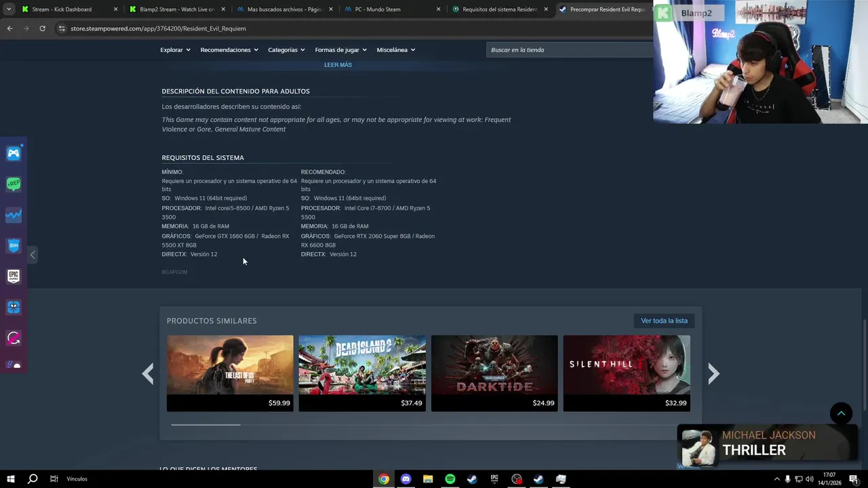The image size is (868, 488).
Task: Click the Buscar en la tienda search field
Action: (570, 49)
